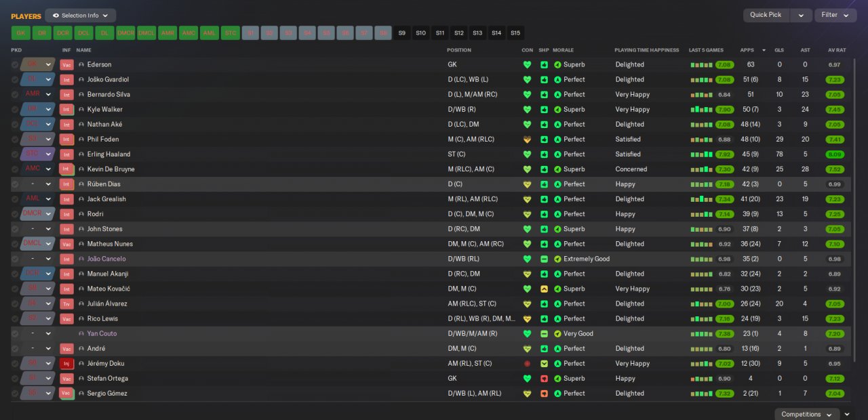
Task: Toggle the selection check for João Cancelo
Action: pyautogui.click(x=15, y=259)
